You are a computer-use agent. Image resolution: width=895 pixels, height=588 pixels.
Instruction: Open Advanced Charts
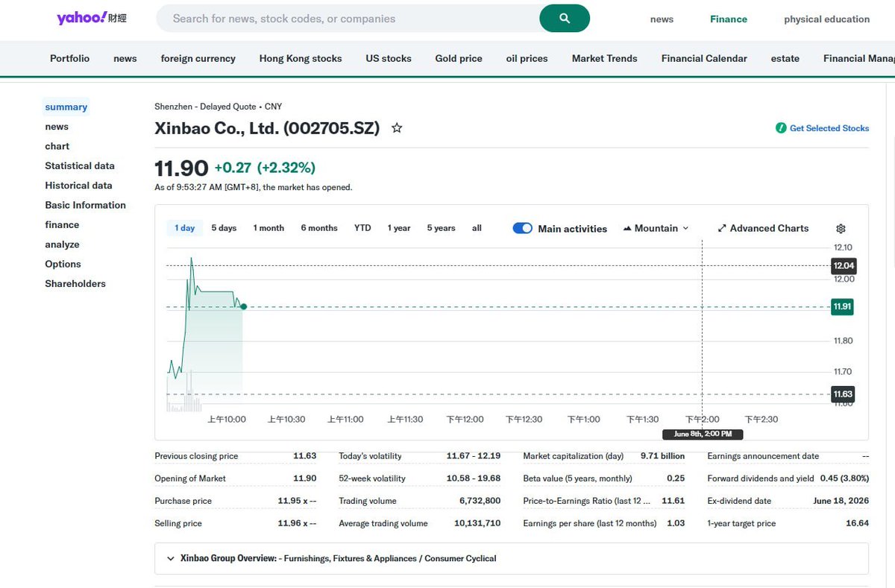(763, 229)
